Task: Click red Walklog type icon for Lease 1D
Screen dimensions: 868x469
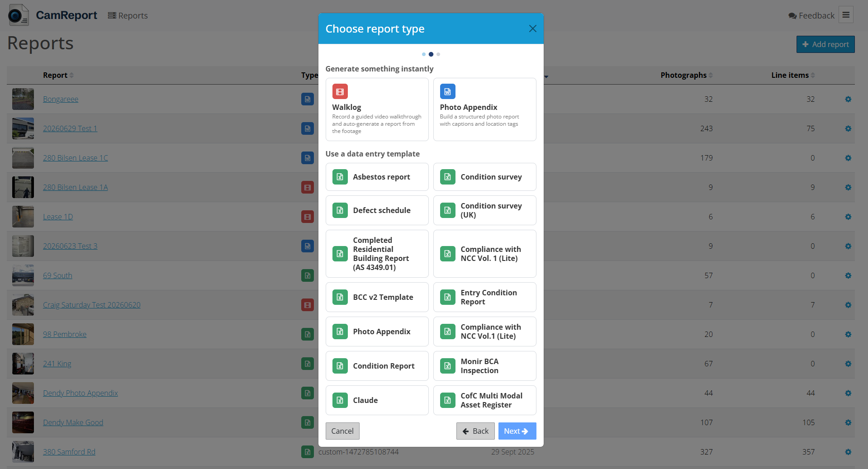Action: (x=308, y=217)
